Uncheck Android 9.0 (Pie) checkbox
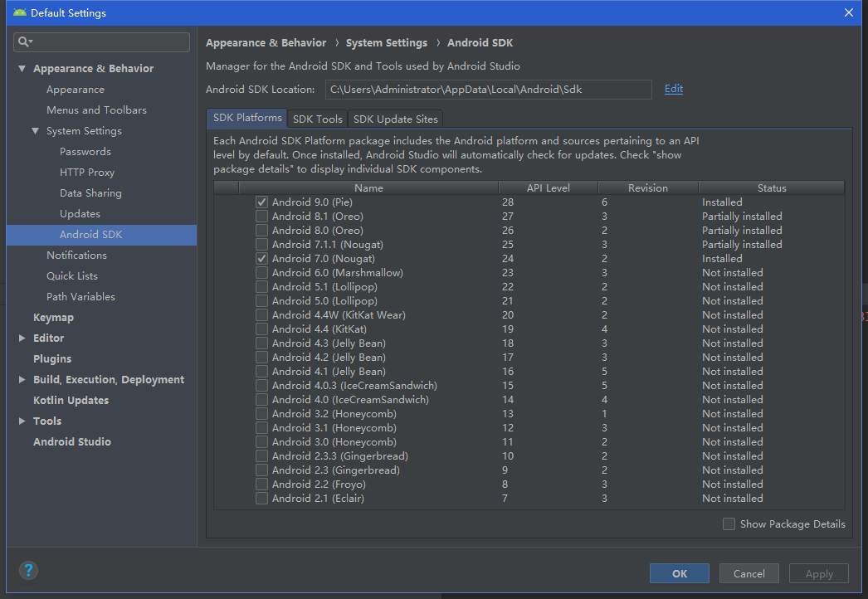The image size is (868, 599). [262, 202]
